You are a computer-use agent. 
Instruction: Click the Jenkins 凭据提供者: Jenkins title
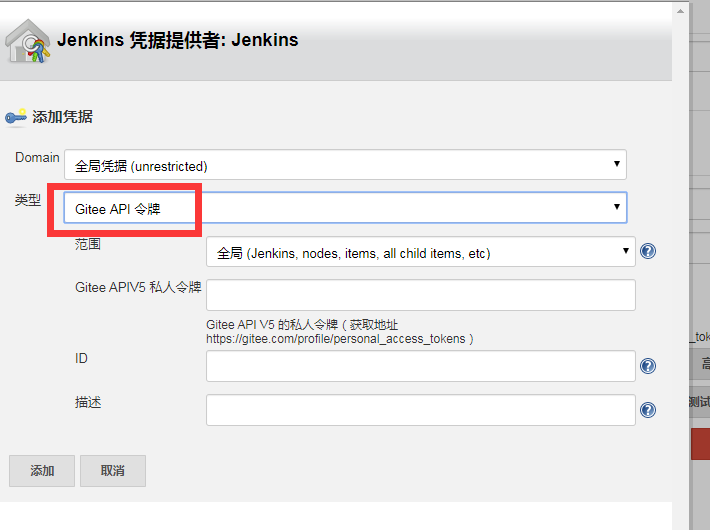[178, 40]
